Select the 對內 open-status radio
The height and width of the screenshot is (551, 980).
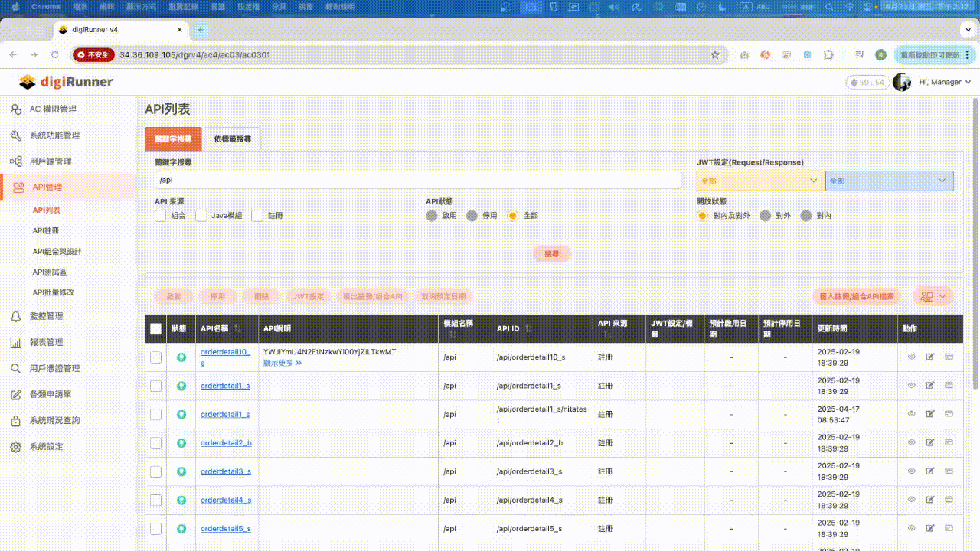805,216
